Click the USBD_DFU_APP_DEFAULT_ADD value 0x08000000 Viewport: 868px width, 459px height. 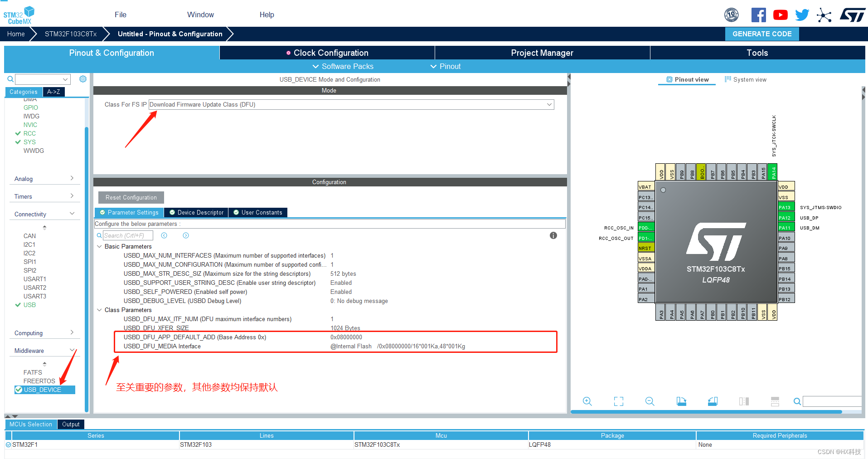346,337
